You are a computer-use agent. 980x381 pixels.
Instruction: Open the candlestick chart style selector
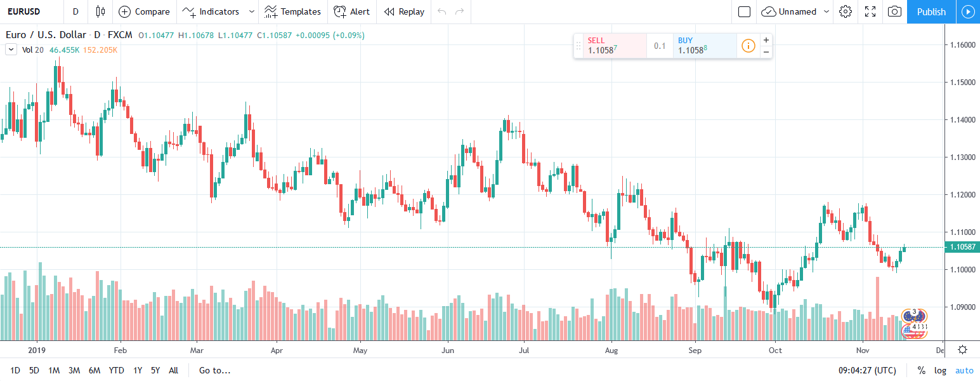(100, 11)
